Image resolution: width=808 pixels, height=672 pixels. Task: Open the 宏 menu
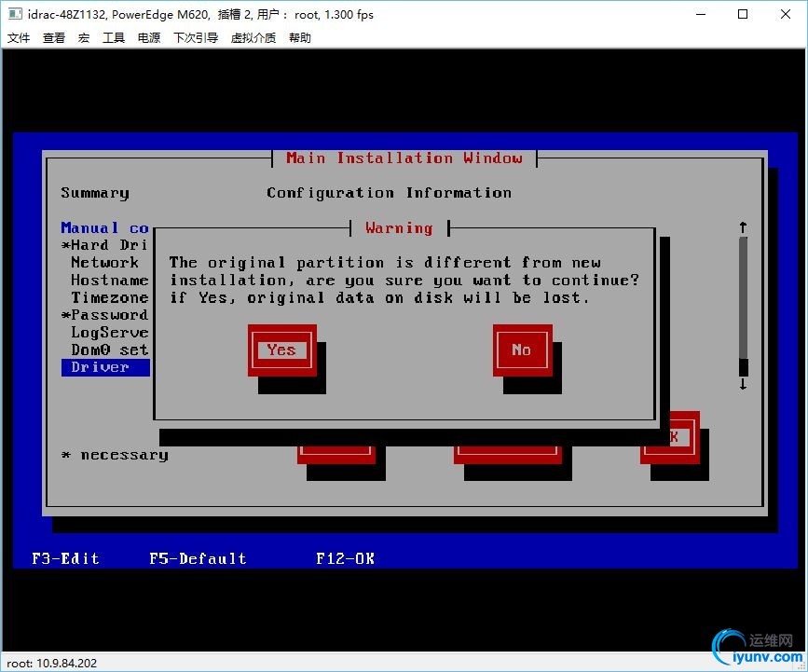[x=84, y=37]
